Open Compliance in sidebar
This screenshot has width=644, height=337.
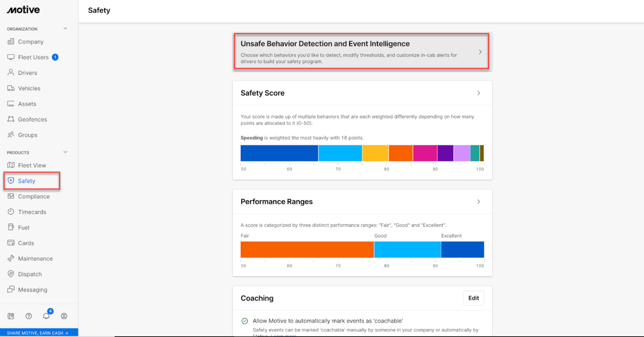click(x=34, y=196)
